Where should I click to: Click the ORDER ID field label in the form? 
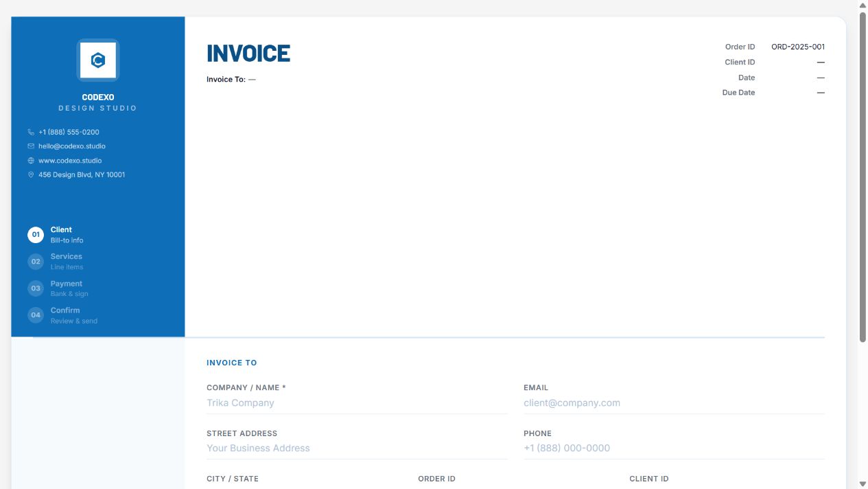[436, 479]
